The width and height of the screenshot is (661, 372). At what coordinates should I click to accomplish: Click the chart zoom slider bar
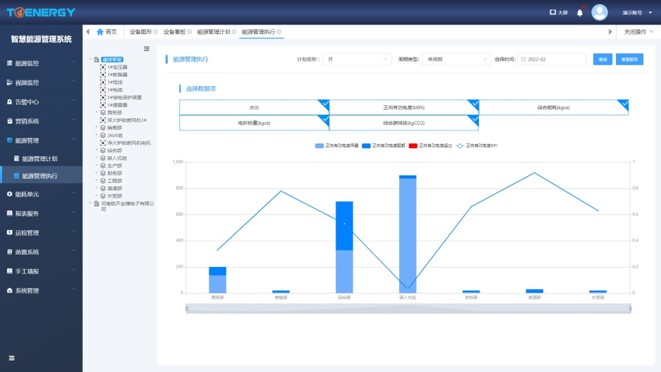coord(408,308)
